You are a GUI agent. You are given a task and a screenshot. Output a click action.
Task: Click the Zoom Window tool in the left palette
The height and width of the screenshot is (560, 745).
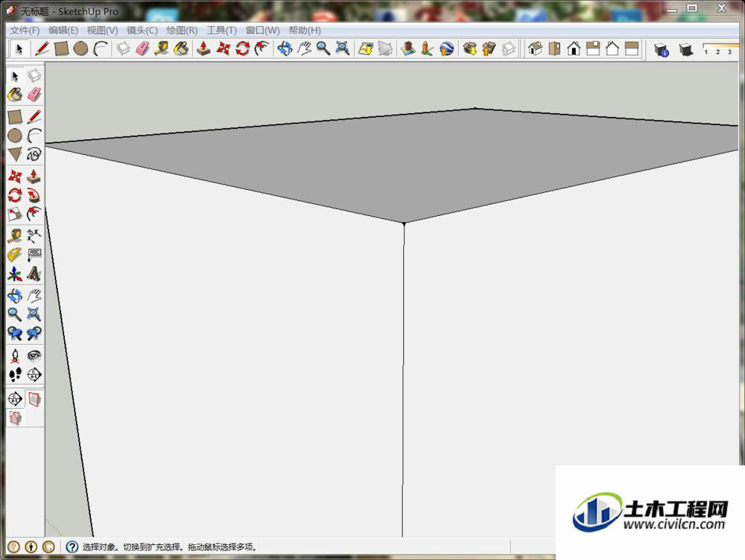pyautogui.click(x=34, y=314)
